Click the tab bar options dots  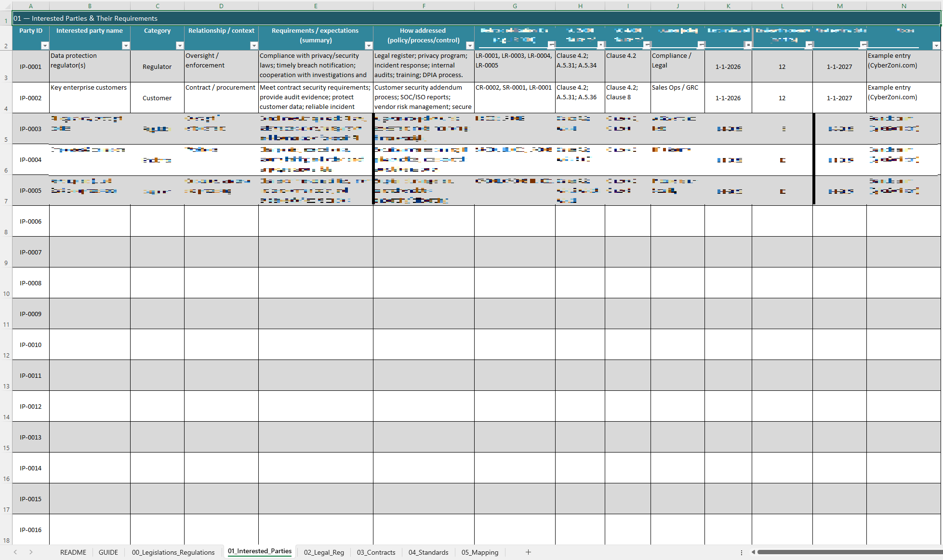pos(741,552)
